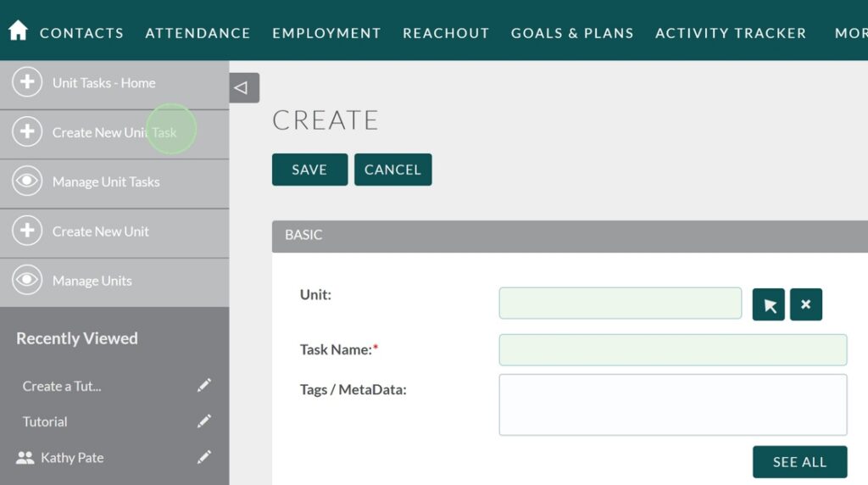The image size is (868, 485).
Task: Open the MORE navigation menu
Action: (850, 33)
